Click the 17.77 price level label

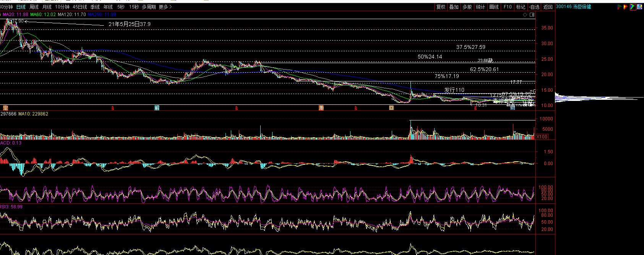click(516, 82)
